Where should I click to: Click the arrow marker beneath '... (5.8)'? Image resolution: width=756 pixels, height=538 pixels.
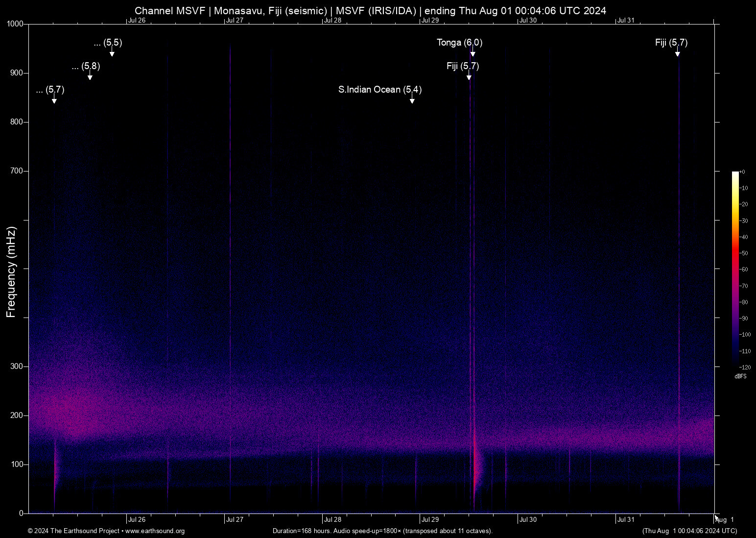pyautogui.click(x=90, y=75)
